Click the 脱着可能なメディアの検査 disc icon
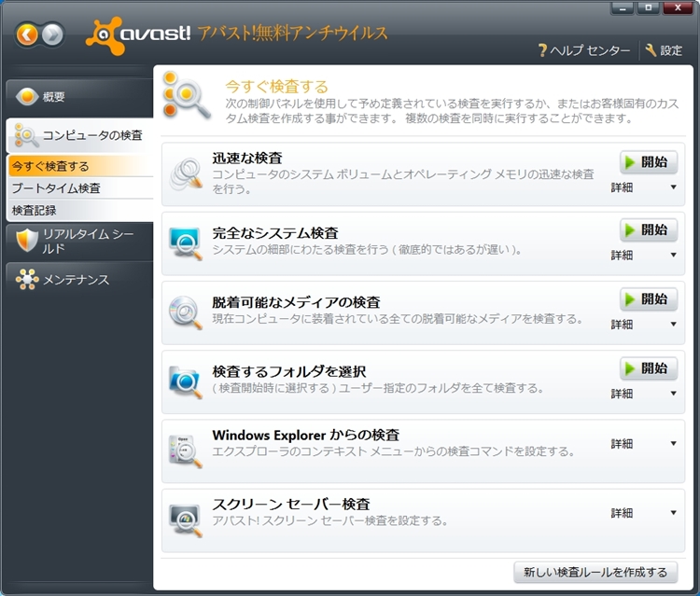This screenshot has height=596, width=700. click(x=186, y=312)
